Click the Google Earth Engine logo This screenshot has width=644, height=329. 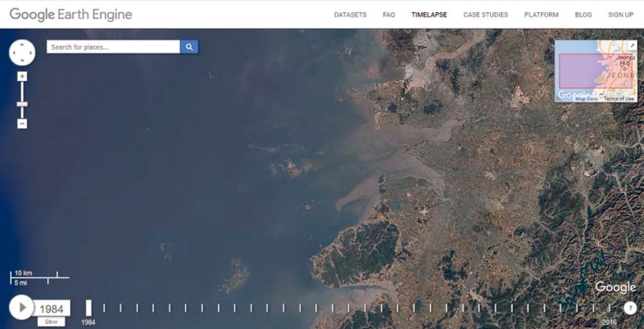pyautogui.click(x=70, y=15)
